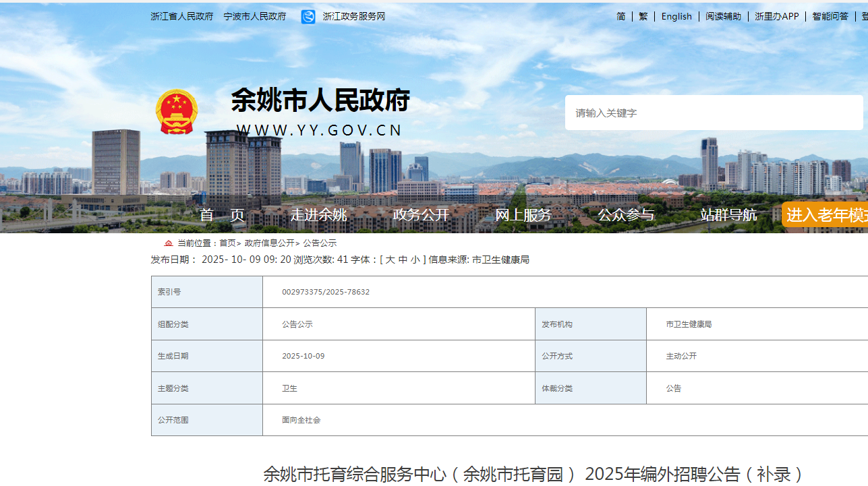Click the Zhejiang government service network icon
The image size is (868, 486).
pos(308,17)
